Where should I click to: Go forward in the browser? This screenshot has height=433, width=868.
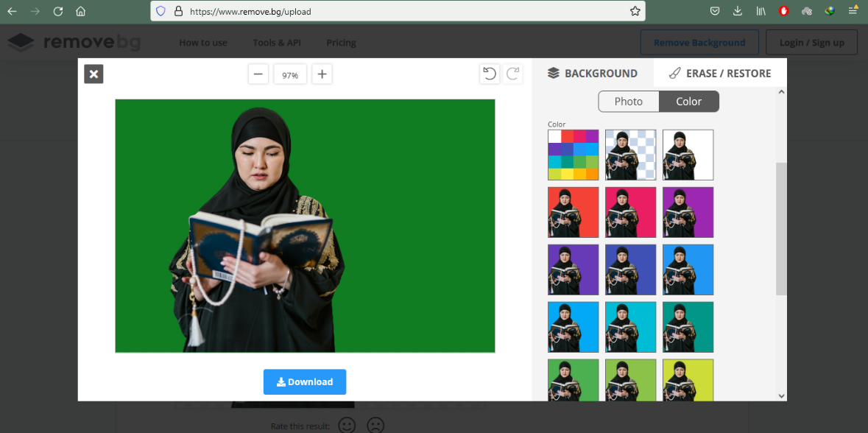click(35, 11)
